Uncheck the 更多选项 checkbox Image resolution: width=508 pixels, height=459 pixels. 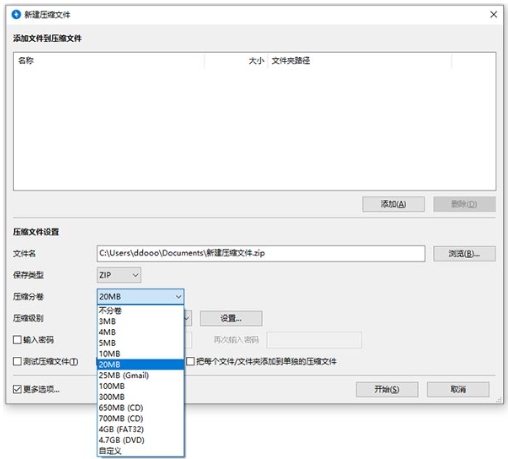[x=17, y=389]
